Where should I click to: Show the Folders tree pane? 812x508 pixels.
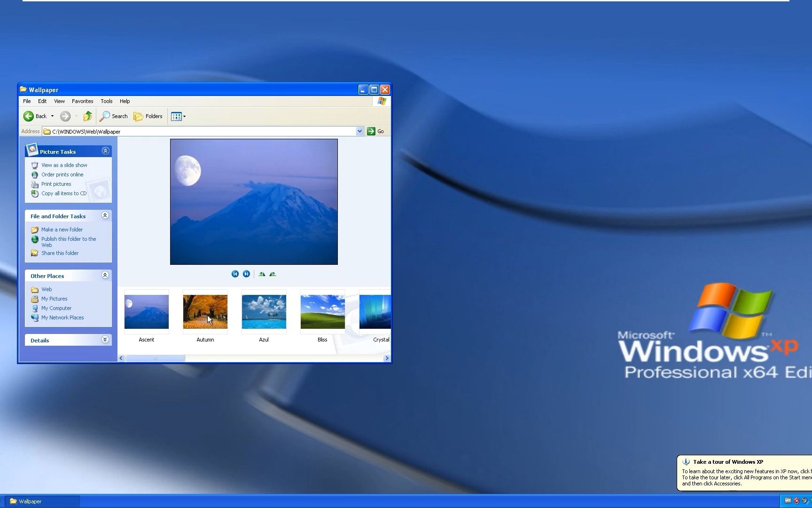pos(148,116)
